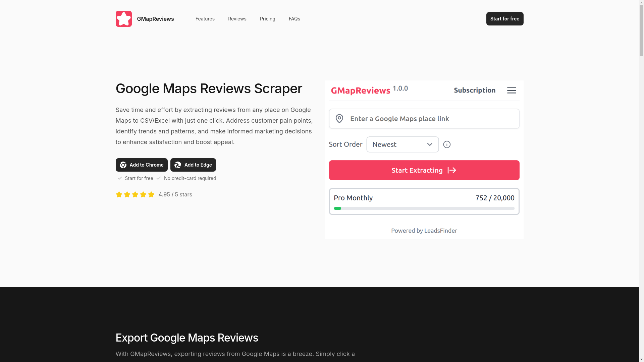This screenshot has height=362, width=644.
Task: Click the Export Google Maps Reviews heading
Action: click(187, 338)
